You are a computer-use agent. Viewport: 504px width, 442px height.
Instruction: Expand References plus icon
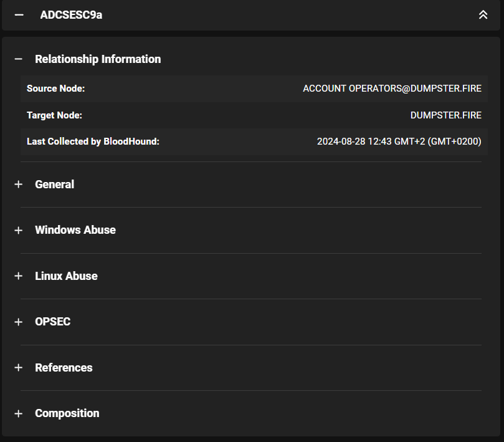click(x=19, y=368)
